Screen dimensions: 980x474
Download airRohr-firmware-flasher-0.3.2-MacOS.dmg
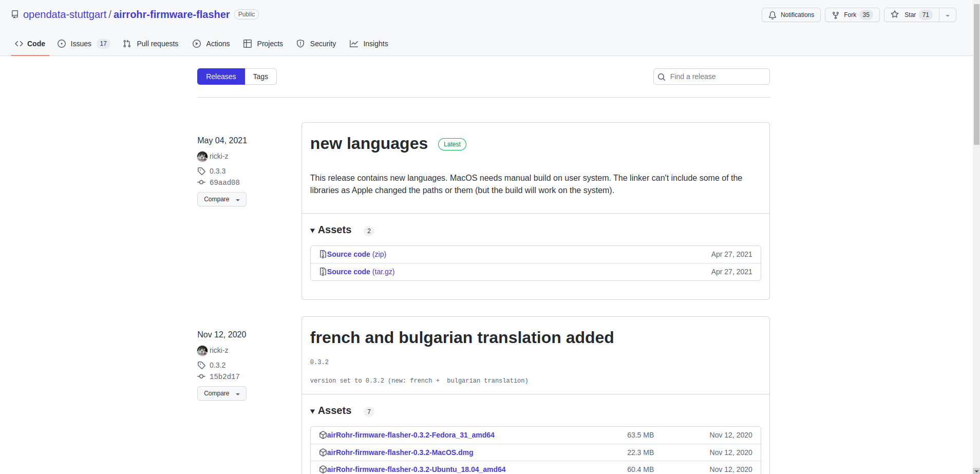coord(400,452)
